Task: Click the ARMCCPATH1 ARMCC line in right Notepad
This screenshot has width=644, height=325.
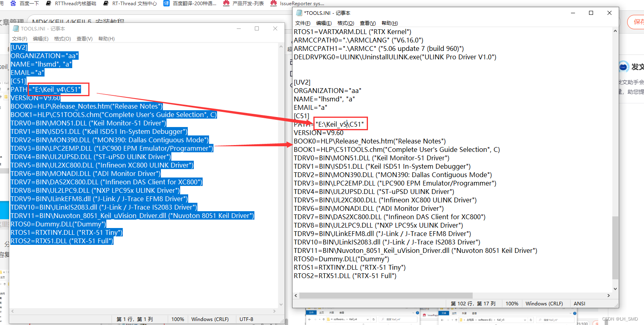Action: click(x=379, y=48)
